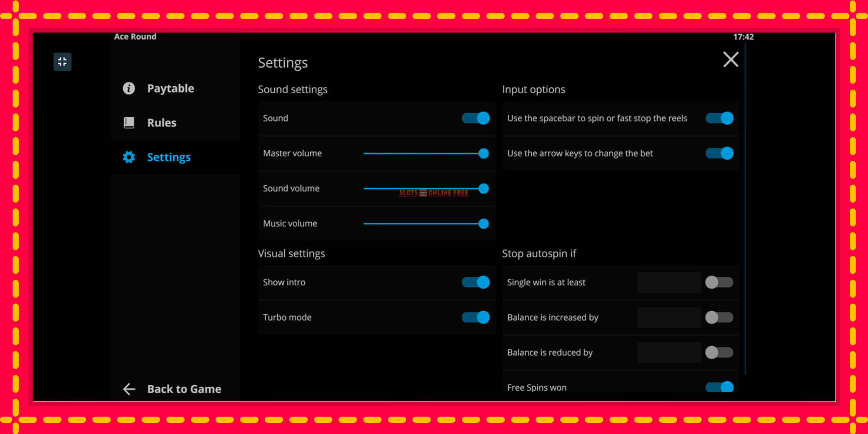868x434 pixels.
Task: Disable arrow keys bet change toggle
Action: [x=720, y=153]
